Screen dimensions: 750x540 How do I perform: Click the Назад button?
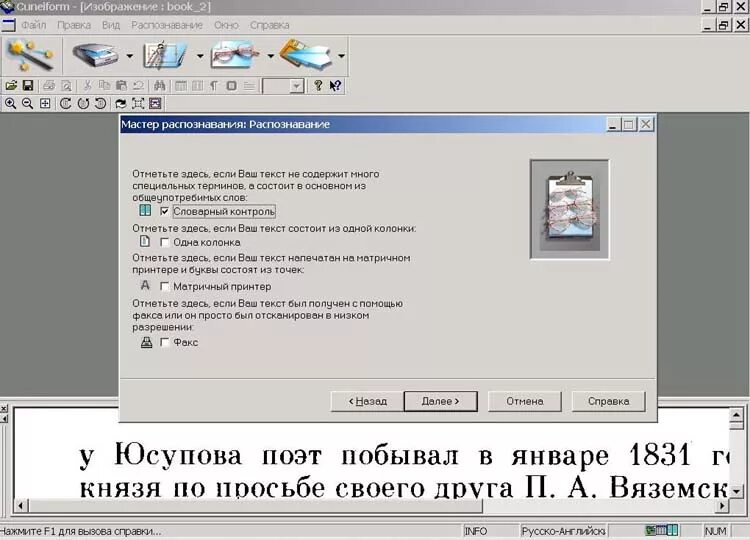tap(367, 401)
